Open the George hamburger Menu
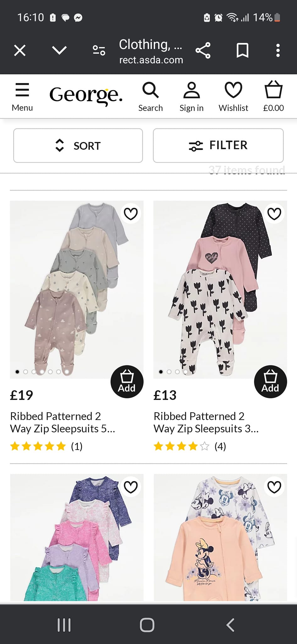This screenshot has height=644, width=297. pyautogui.click(x=22, y=97)
